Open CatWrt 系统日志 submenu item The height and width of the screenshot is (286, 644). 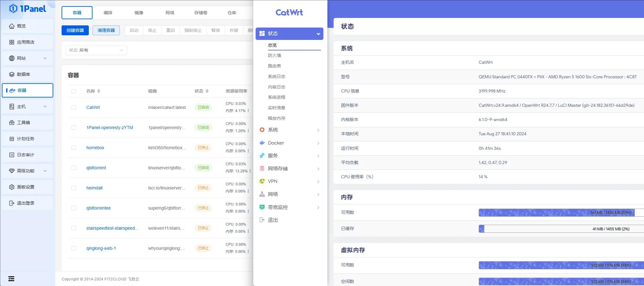coord(277,76)
